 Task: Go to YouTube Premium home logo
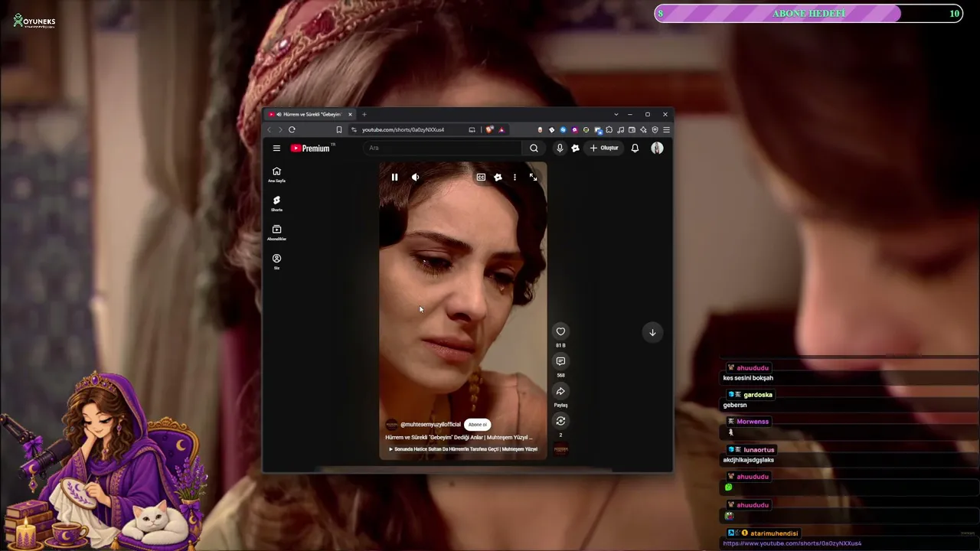point(311,148)
